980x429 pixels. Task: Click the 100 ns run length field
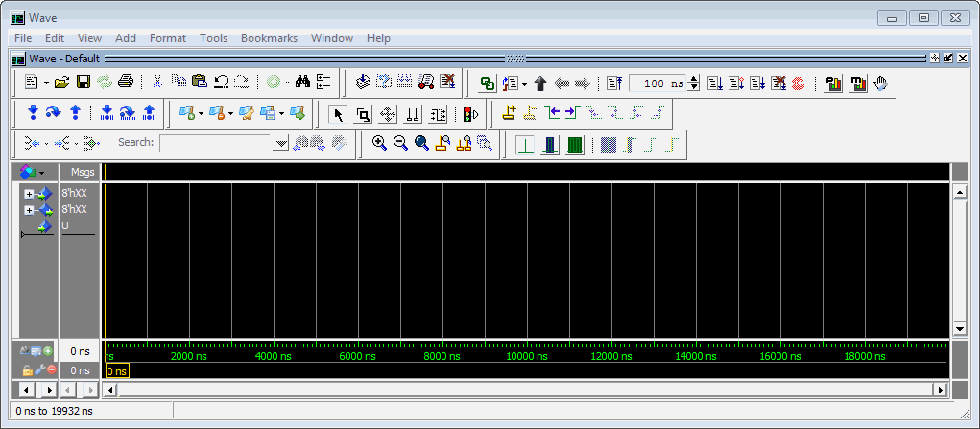click(x=657, y=83)
